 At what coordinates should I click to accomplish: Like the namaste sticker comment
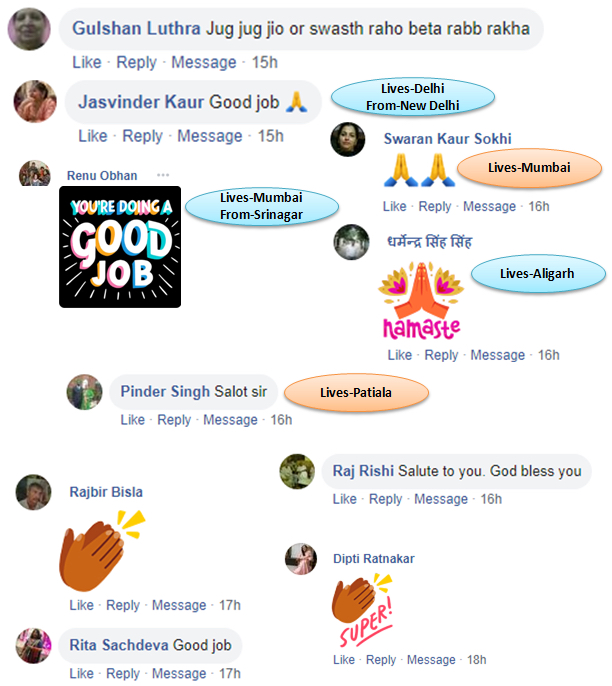(399, 355)
